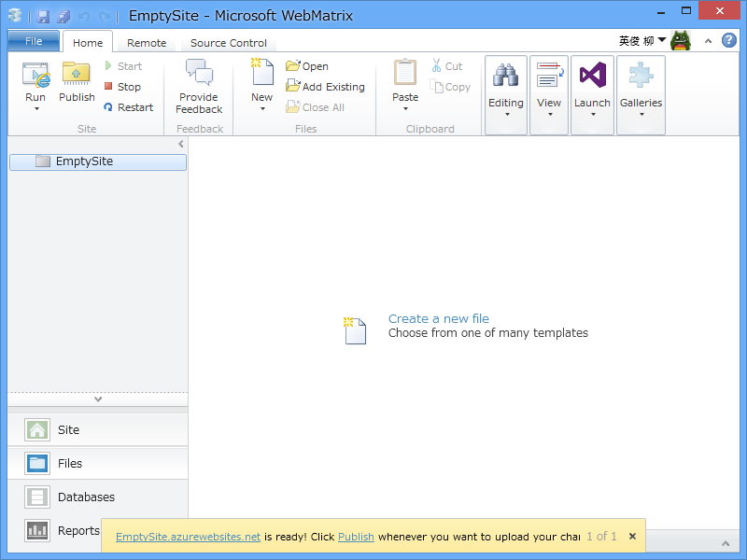Click the new-file icon in center pane
This screenshot has height=560, width=747.
tap(355, 330)
